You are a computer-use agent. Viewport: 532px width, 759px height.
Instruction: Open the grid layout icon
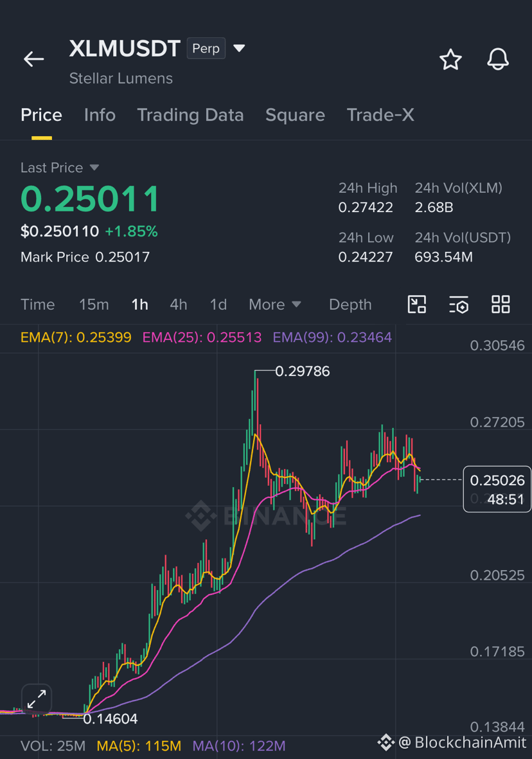(501, 305)
